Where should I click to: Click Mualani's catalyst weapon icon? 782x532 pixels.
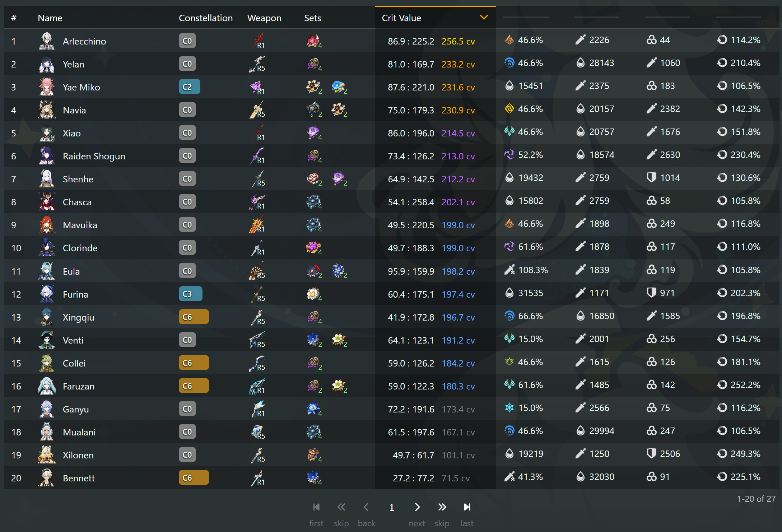click(257, 432)
